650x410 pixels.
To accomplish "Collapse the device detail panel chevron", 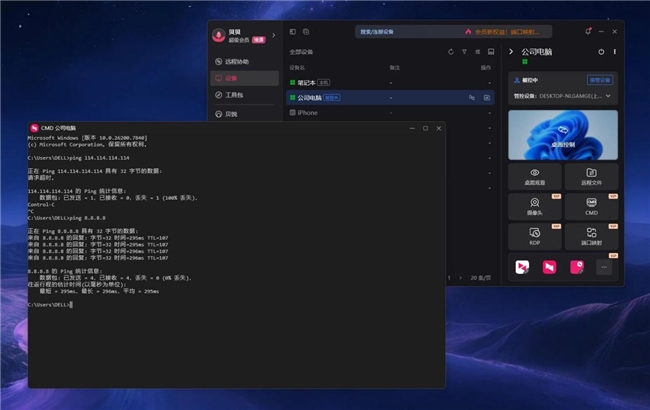I will click(511, 51).
